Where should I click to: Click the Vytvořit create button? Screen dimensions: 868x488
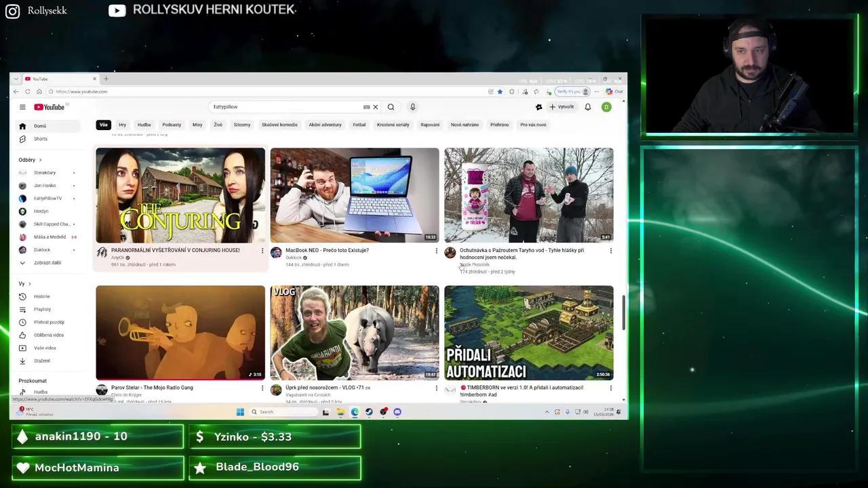561,107
